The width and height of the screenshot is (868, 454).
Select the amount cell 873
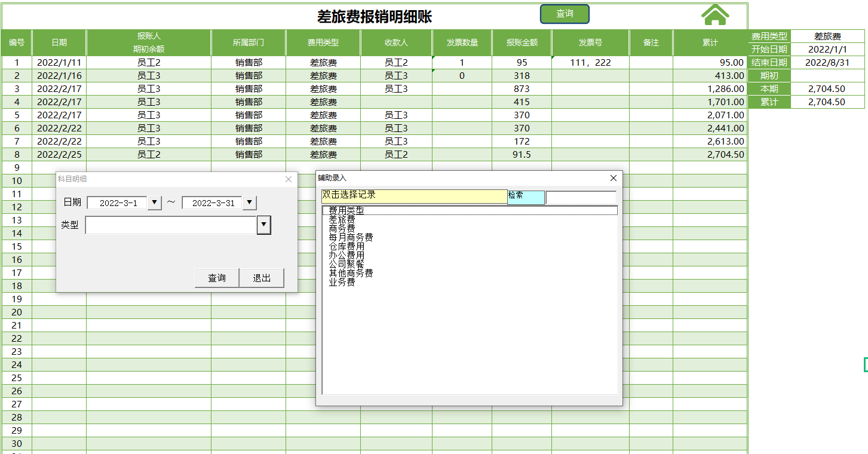[x=522, y=88]
